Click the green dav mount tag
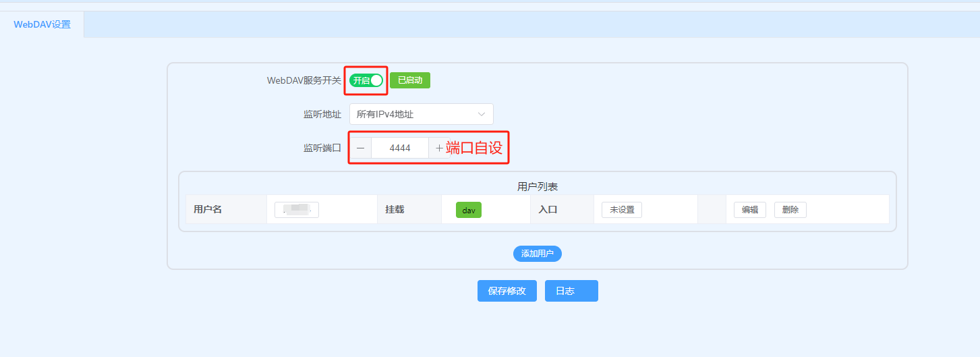 tap(469, 210)
